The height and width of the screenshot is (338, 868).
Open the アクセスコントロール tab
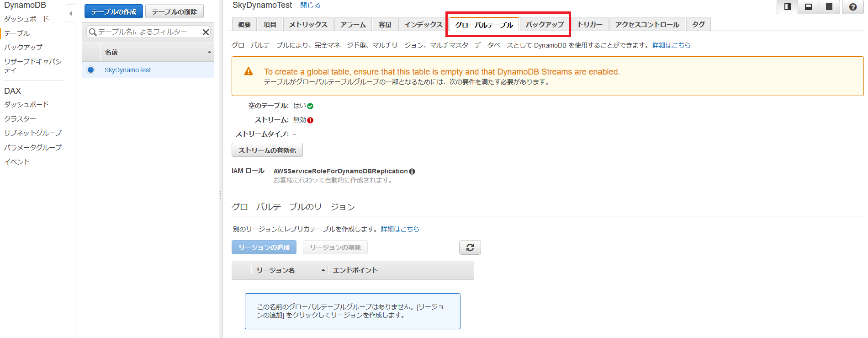click(x=647, y=24)
